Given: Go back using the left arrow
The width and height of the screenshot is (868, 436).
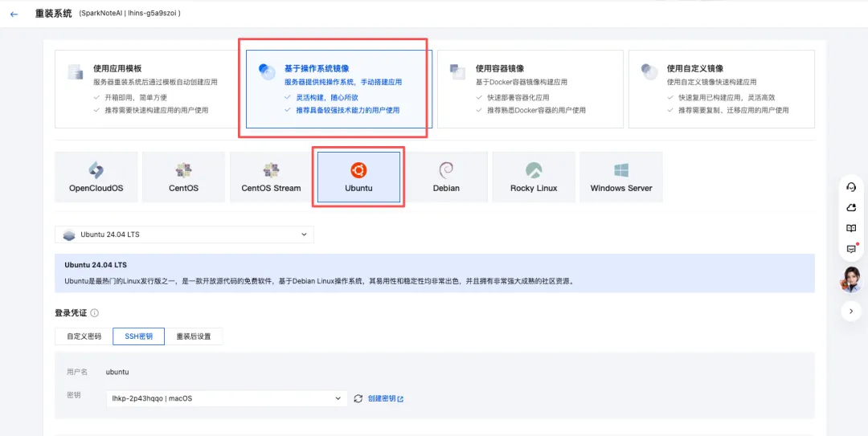Looking at the screenshot, I should [x=14, y=14].
